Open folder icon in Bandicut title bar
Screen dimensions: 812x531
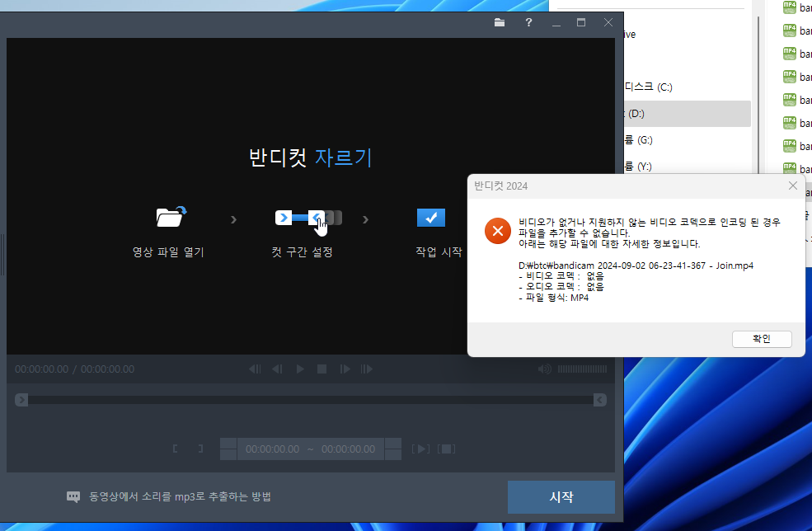point(500,22)
